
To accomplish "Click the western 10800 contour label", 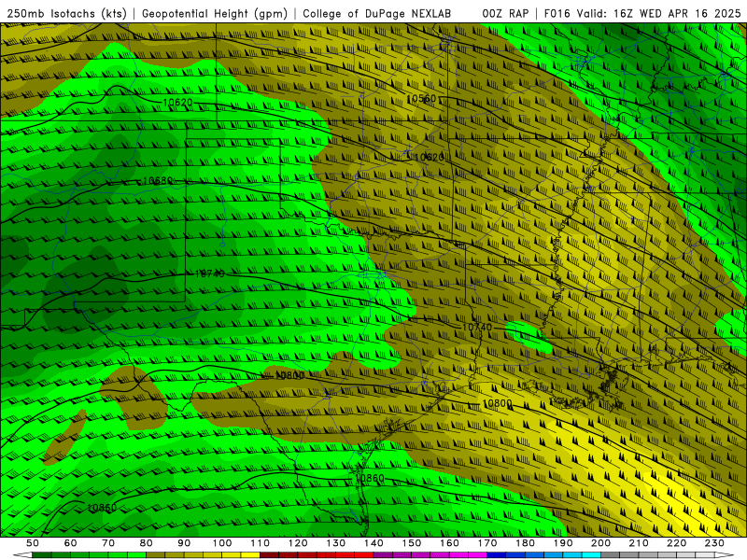I will (x=289, y=375).
